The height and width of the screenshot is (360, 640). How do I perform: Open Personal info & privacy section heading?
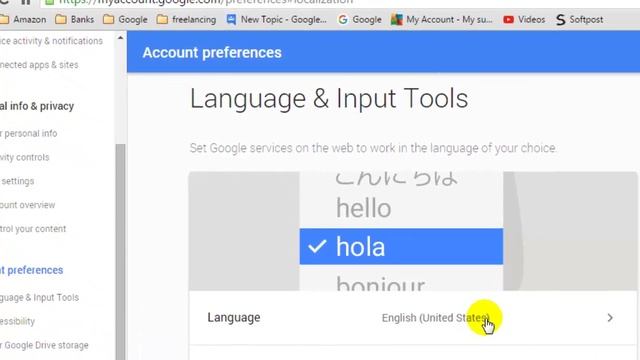tap(37, 106)
